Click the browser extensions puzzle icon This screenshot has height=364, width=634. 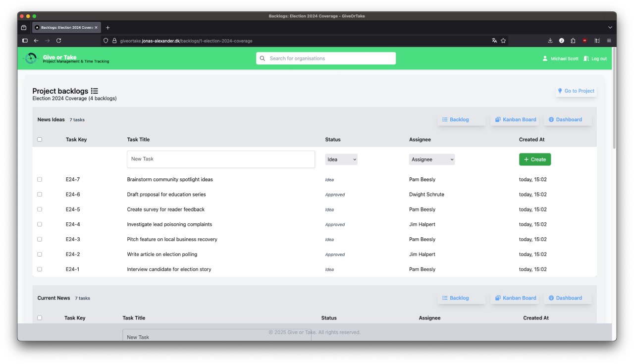coord(573,41)
